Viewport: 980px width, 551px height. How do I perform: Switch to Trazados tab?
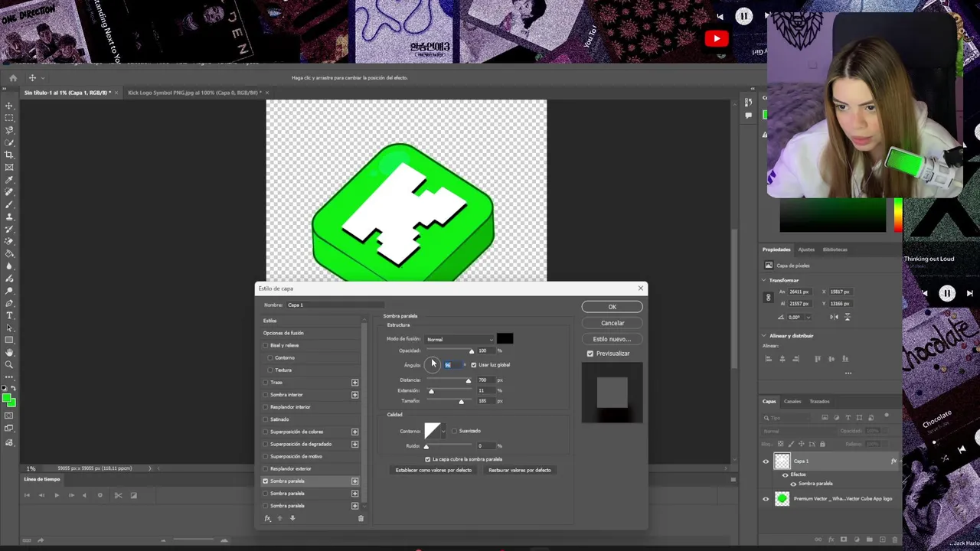coord(819,401)
